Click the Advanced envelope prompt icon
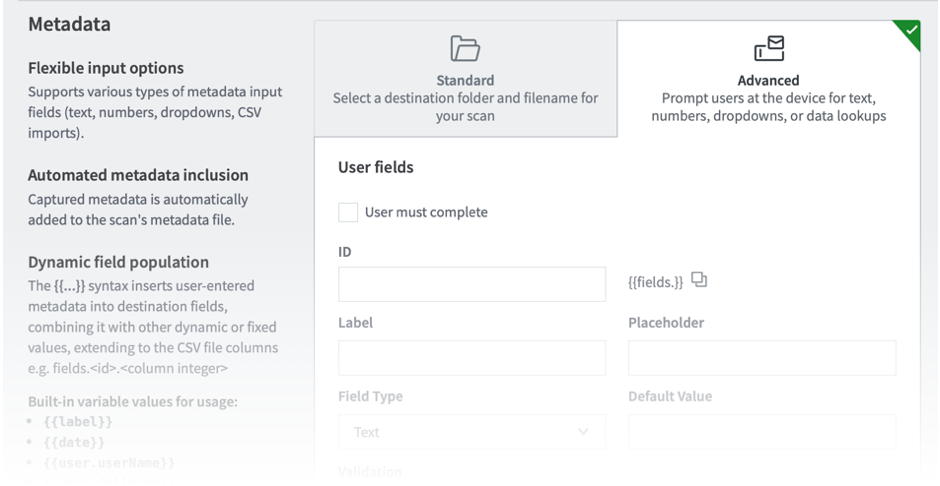This screenshot has height=486, width=940. (x=768, y=48)
